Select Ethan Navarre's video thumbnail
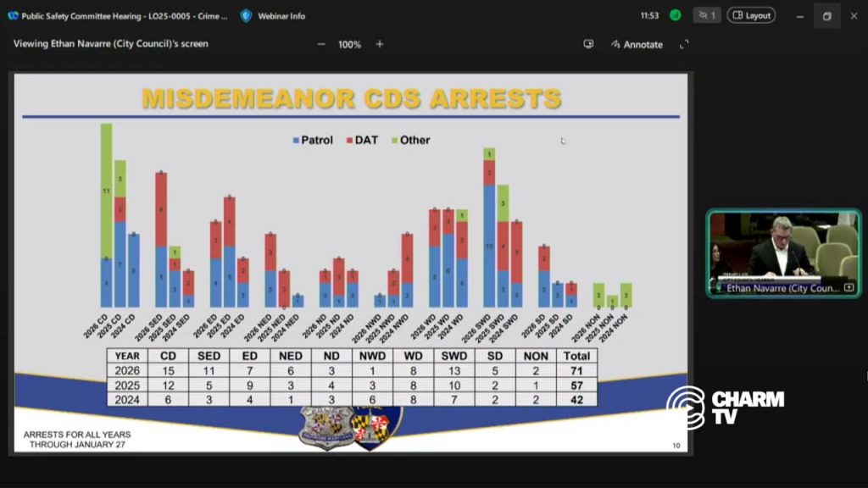Screen dimensions: 868x488 pos(783,253)
